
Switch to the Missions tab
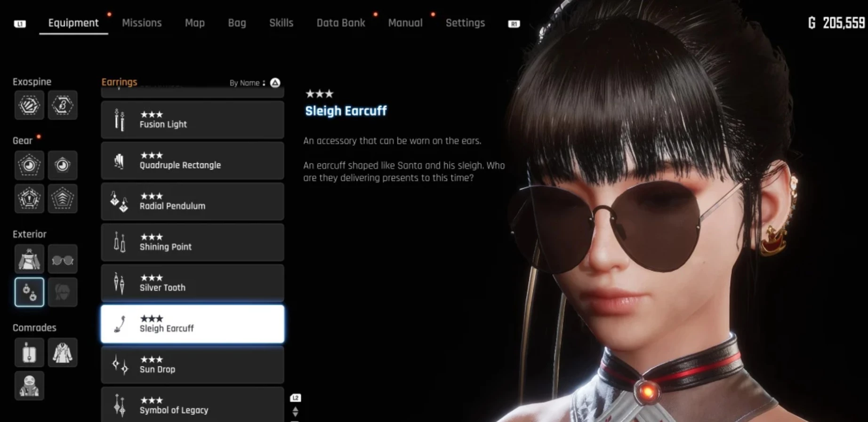[x=142, y=23]
